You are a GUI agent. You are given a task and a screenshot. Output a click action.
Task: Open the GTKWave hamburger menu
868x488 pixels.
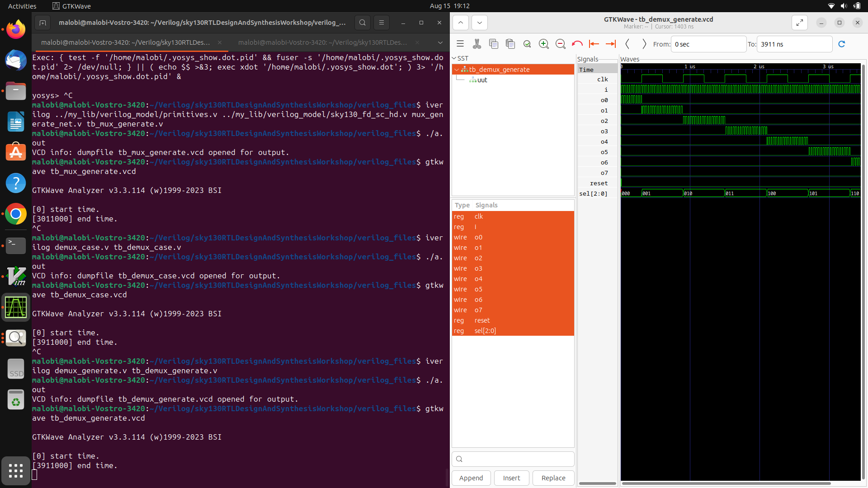[x=460, y=44]
